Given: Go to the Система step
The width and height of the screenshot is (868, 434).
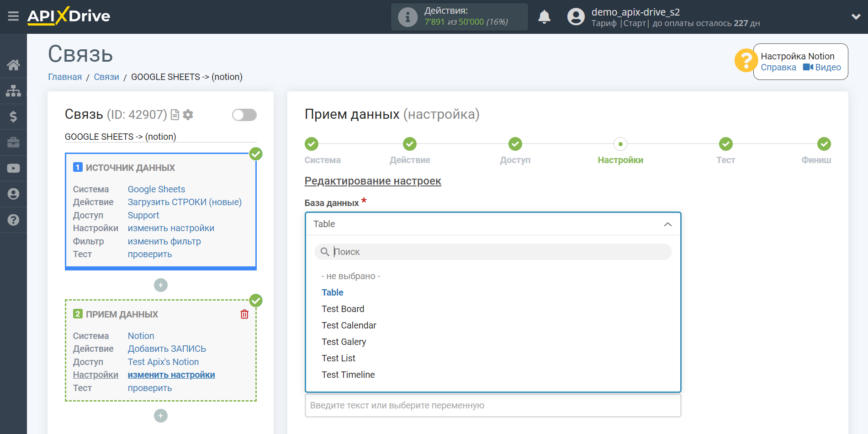Looking at the screenshot, I should pyautogui.click(x=312, y=144).
